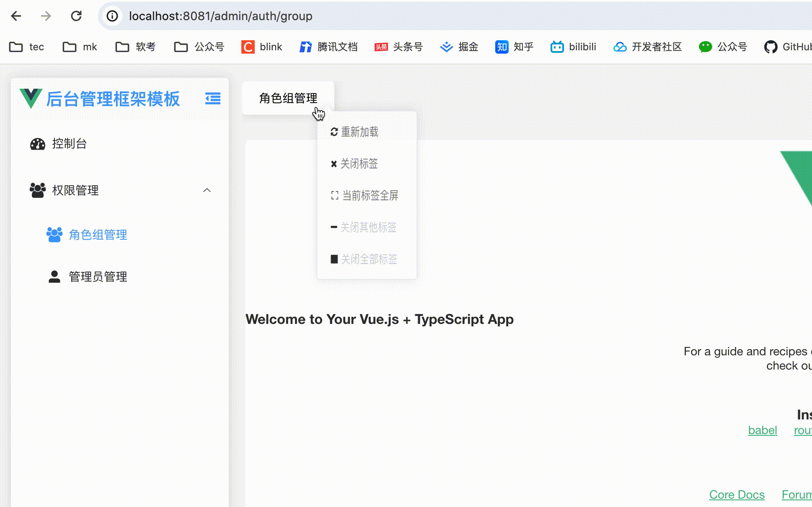This screenshot has width=812, height=507.
Task: Click the sidebar collapse fold icon
Action: tap(213, 98)
